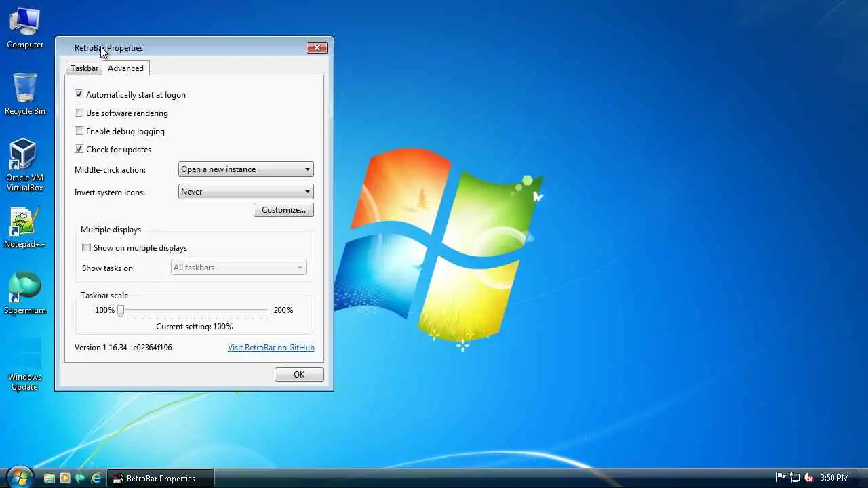This screenshot has height=488, width=868.
Task: Enable Show on multiple displays
Action: click(135, 248)
